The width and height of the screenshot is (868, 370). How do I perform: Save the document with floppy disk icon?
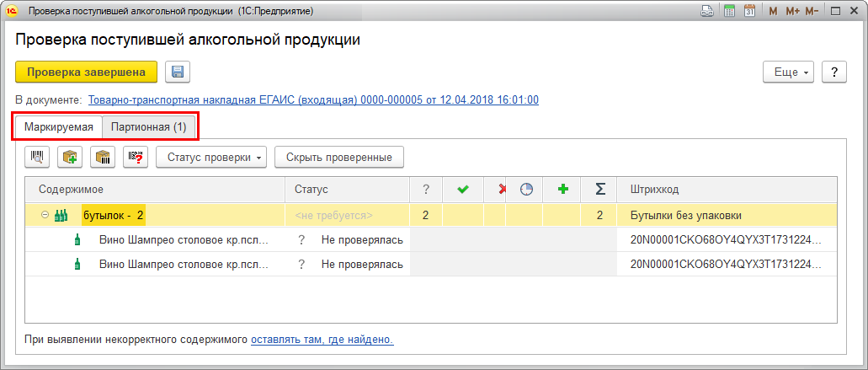pos(178,72)
